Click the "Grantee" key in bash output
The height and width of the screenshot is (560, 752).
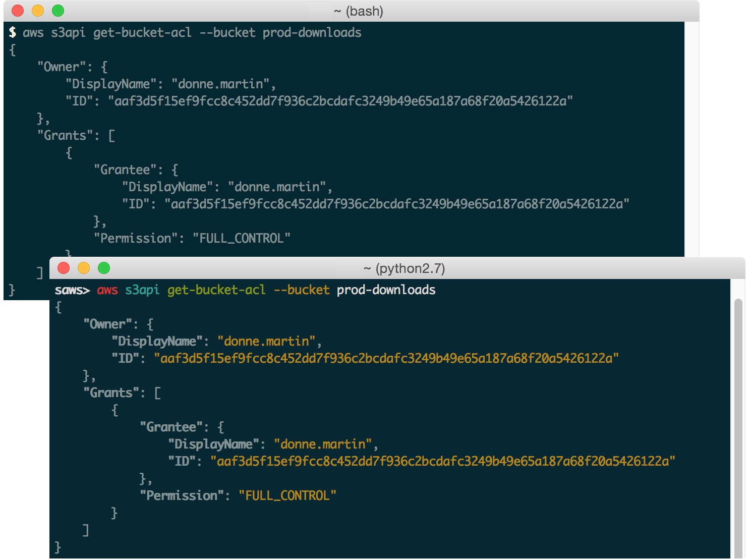pos(129,170)
